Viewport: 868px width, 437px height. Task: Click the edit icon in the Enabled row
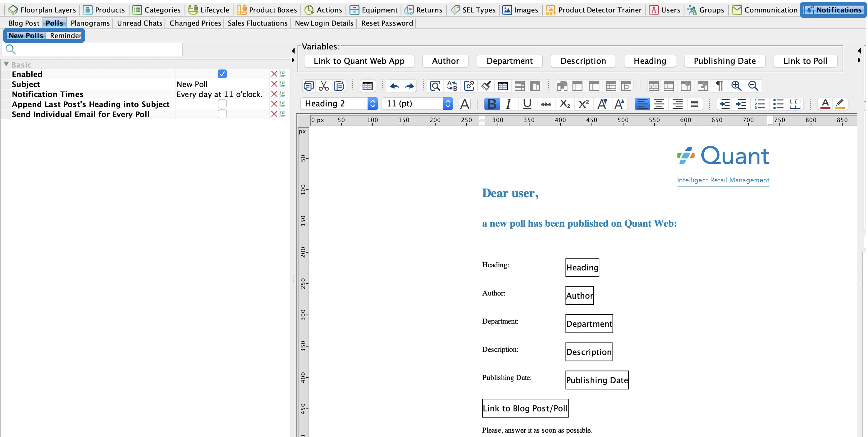point(283,74)
